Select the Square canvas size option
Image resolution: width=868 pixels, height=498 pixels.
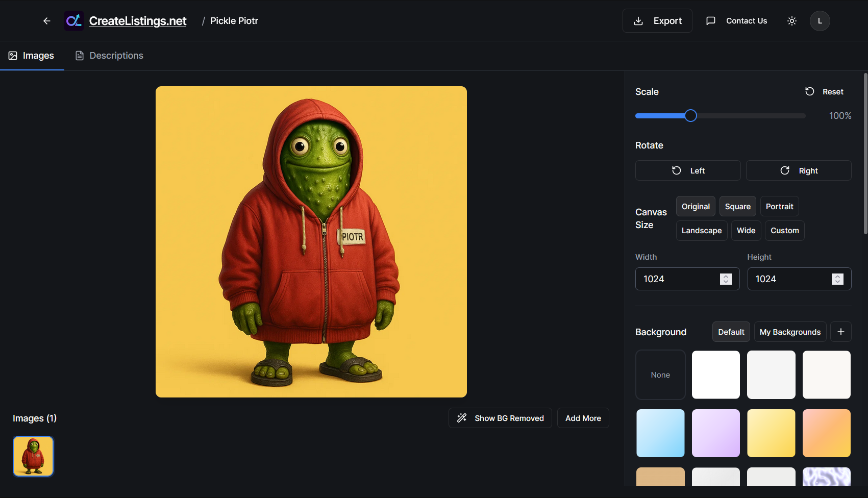(737, 206)
